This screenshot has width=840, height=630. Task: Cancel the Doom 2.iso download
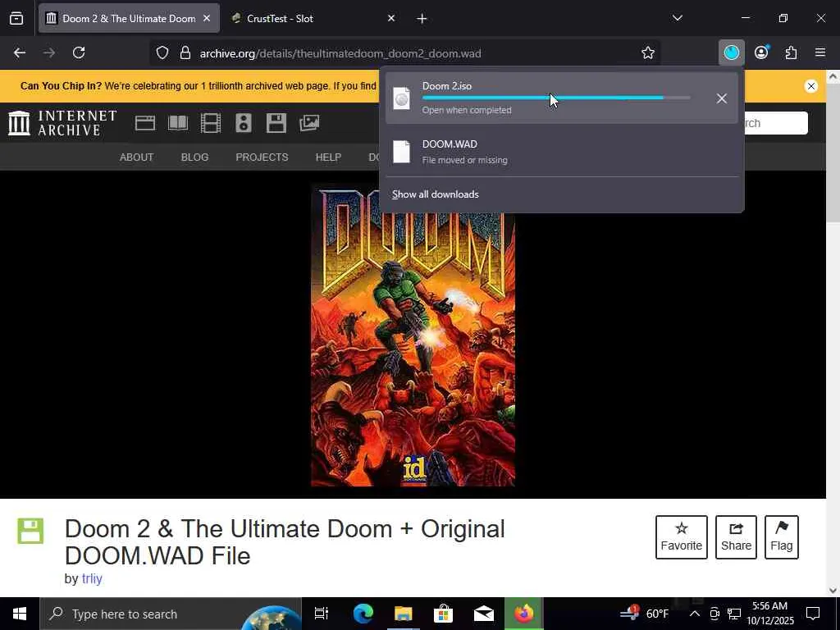[722, 98]
